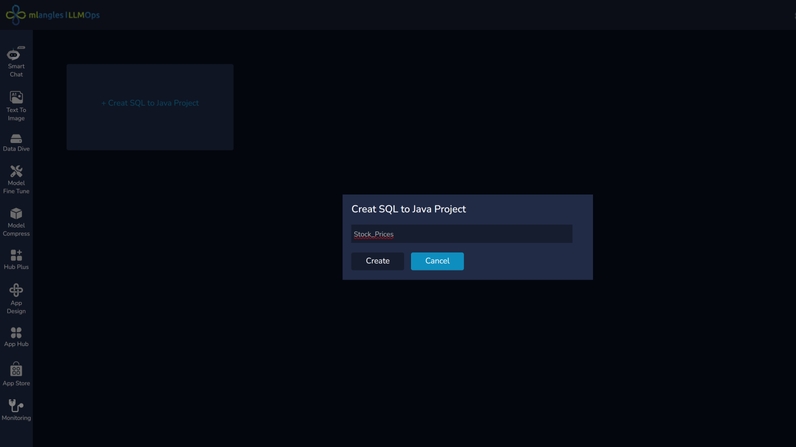Select the Text To Image icon
This screenshot has width=796, height=447.
[16, 97]
